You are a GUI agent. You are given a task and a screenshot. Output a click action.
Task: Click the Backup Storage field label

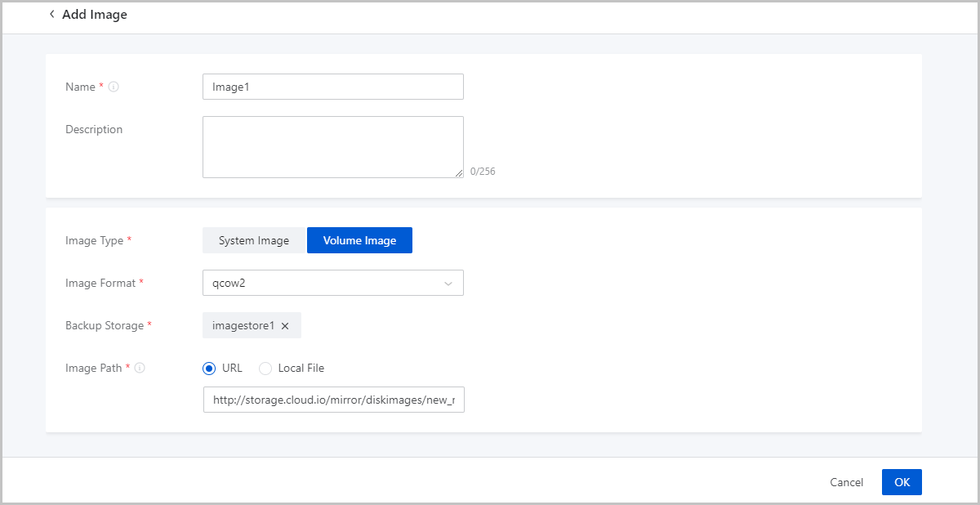(x=104, y=326)
